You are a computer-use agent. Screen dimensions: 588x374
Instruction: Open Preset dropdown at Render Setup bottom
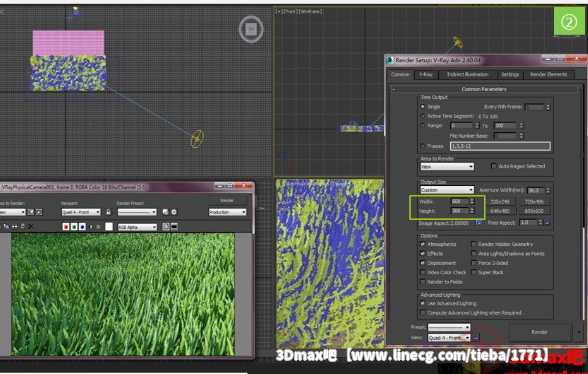(x=449, y=327)
